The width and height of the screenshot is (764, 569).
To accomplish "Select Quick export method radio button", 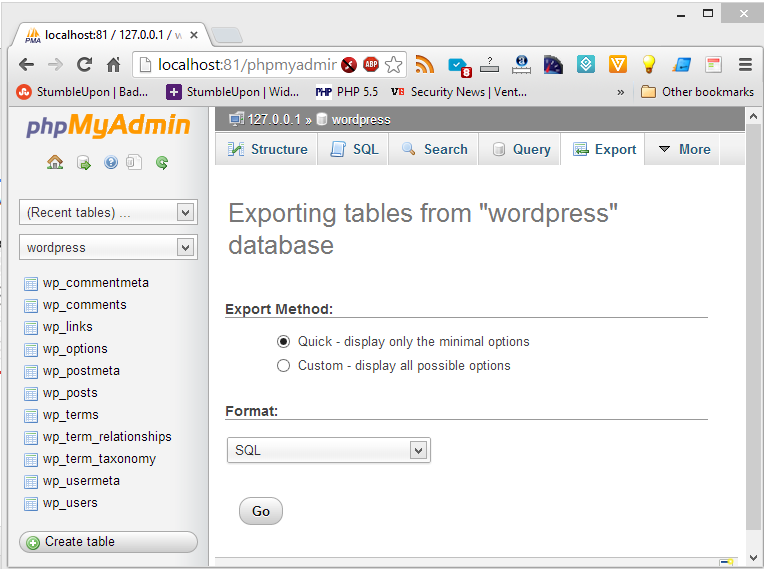I will tap(283, 341).
